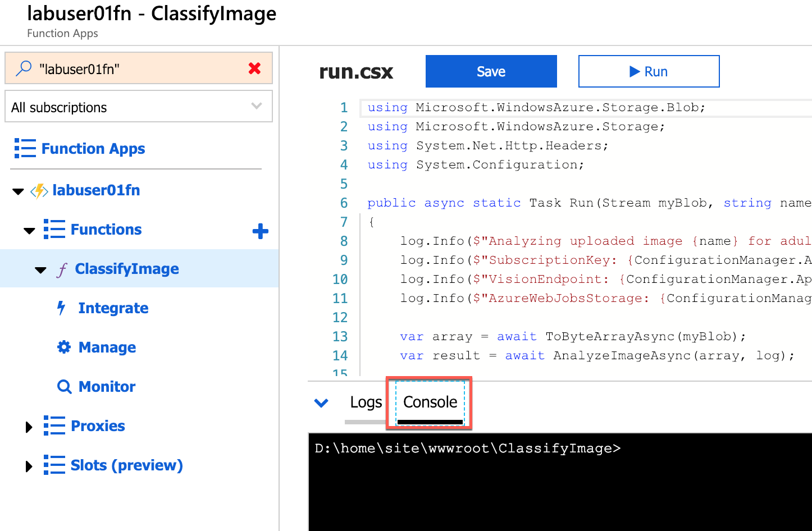Save the run.csx file

click(x=491, y=71)
